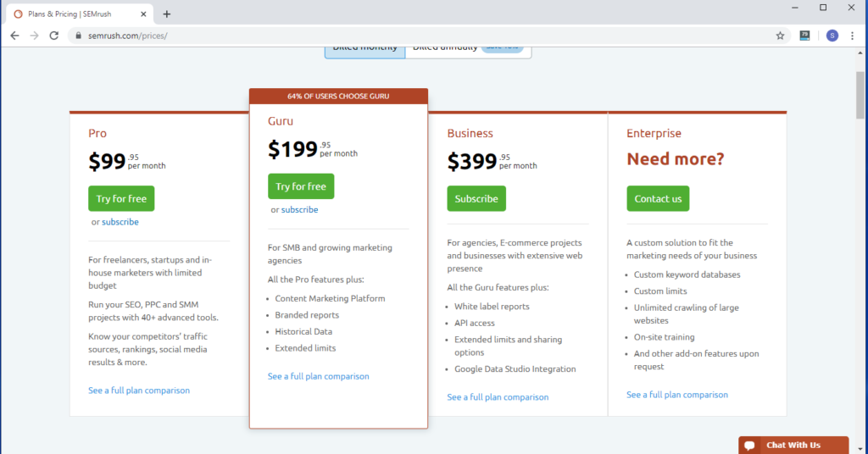Click Google Data Studio Integration item

tap(515, 368)
